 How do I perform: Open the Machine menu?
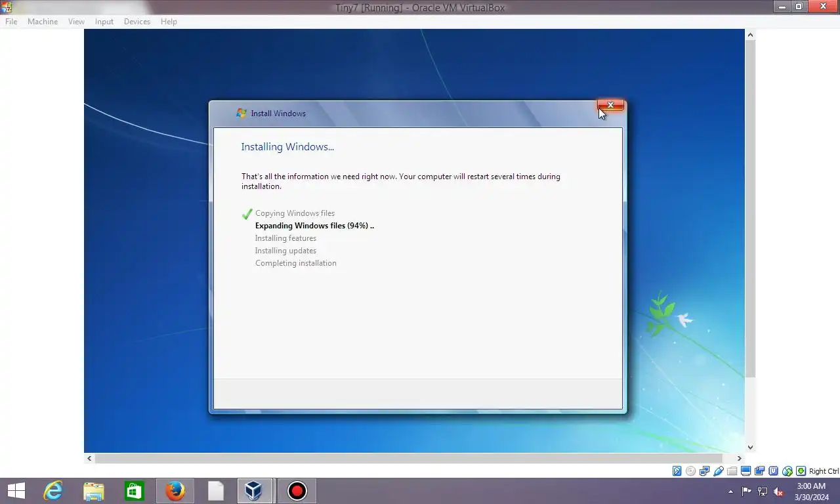click(43, 22)
